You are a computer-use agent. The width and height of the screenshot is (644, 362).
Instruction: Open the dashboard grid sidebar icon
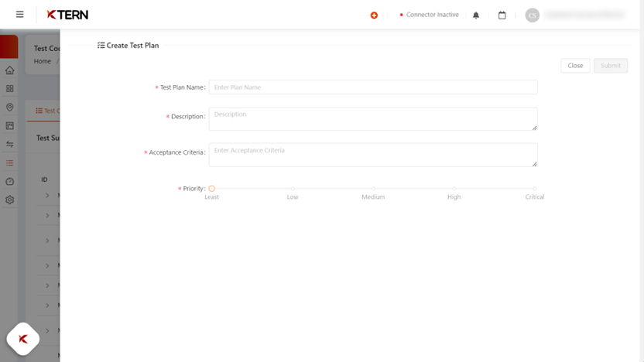coord(10,89)
